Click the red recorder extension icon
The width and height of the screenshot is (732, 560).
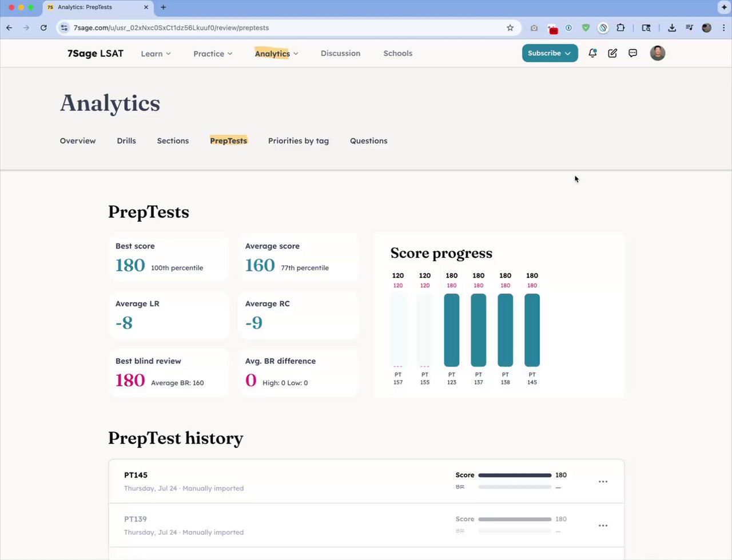(552, 29)
